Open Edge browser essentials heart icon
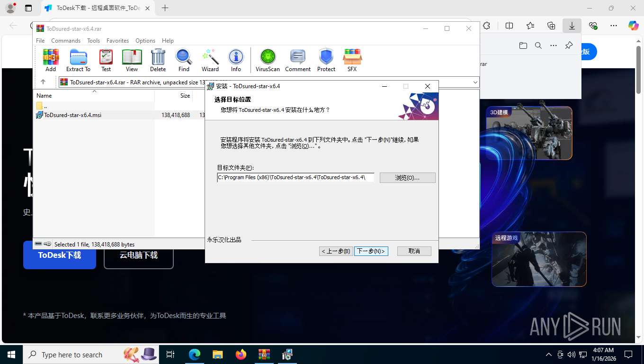 (x=593, y=26)
